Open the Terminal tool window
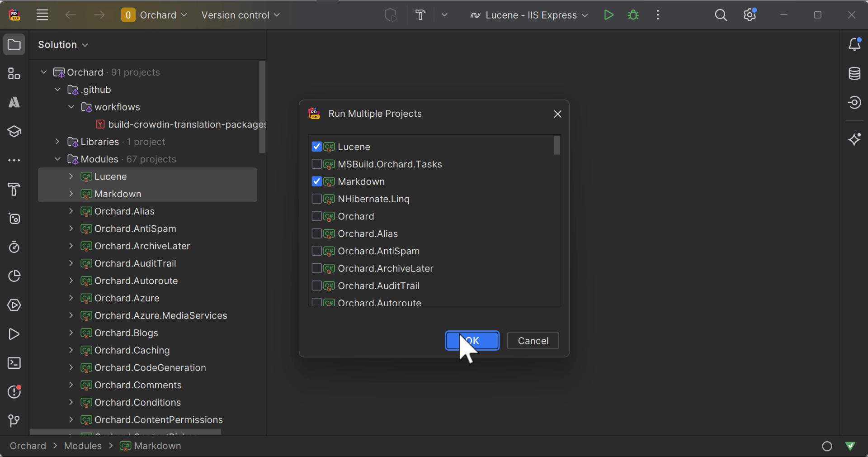 click(14, 363)
